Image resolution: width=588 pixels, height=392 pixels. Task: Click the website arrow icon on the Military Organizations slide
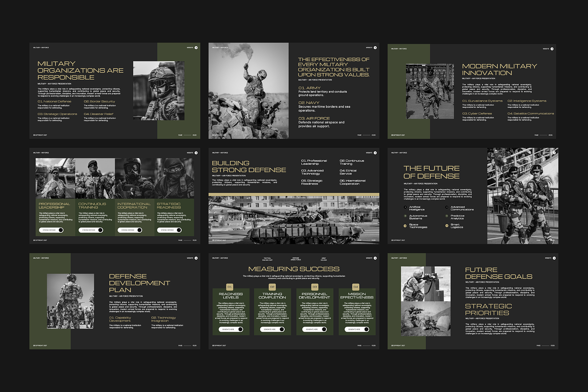196,48
